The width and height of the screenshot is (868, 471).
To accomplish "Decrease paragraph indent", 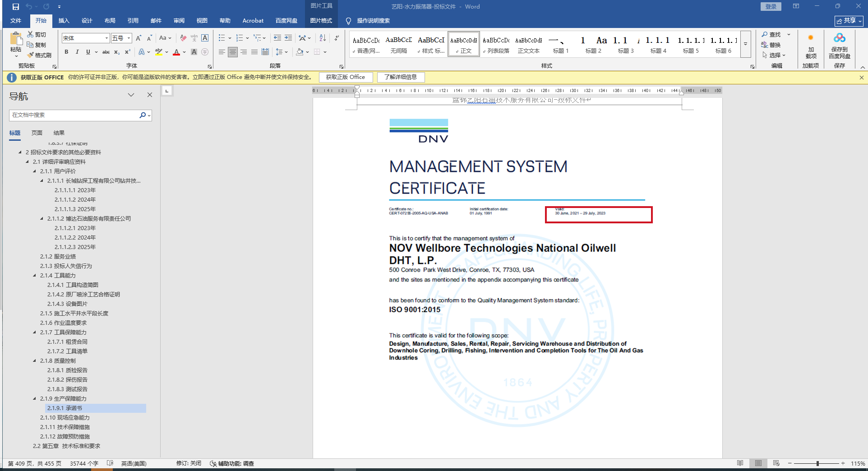I will coord(277,38).
